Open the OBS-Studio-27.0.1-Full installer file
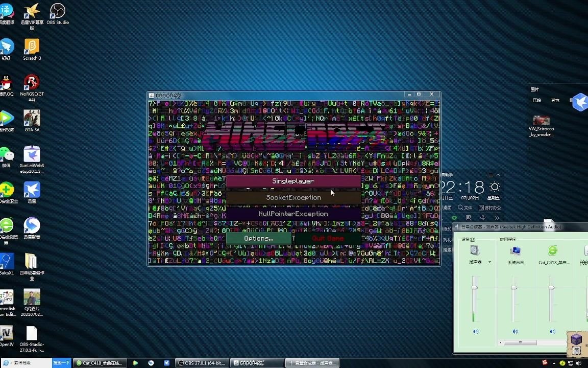 32,338
